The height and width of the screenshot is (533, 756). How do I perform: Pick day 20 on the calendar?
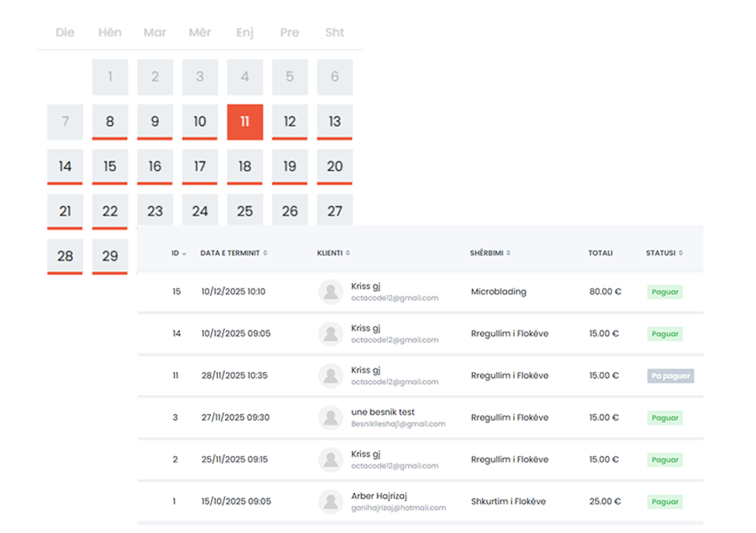(334, 167)
